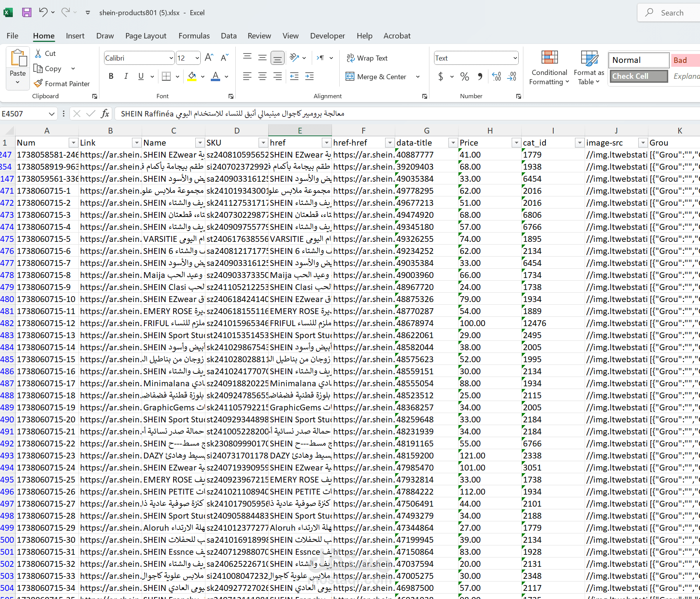Open the Customize Quick Access Toolbar arrow
This screenshot has width=700, height=599.
(88, 12)
